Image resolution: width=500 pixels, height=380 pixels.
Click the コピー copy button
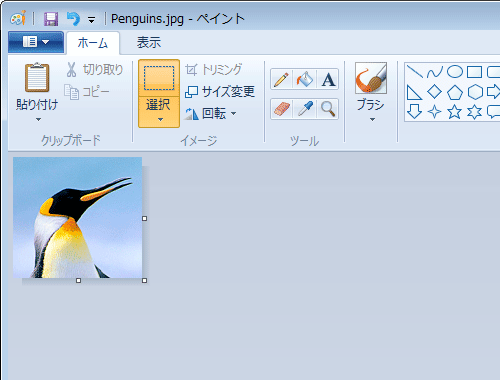[x=87, y=92]
